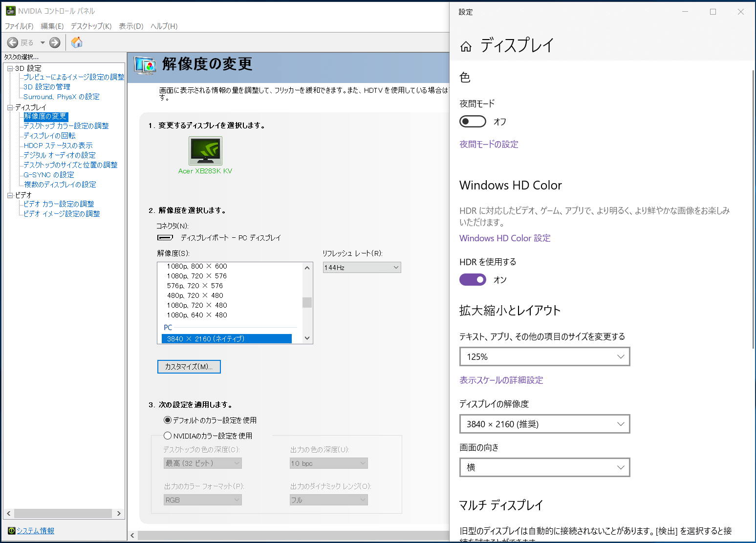The height and width of the screenshot is (543, 756).
Task: Click the home icon in NVIDIA toolbar
Action: (x=77, y=42)
